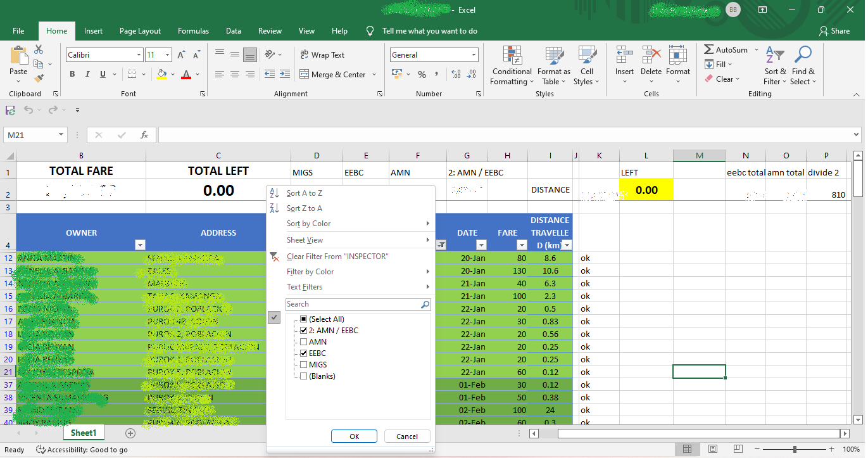Select the Data tab
The width and height of the screenshot is (868, 458).
coord(234,31)
